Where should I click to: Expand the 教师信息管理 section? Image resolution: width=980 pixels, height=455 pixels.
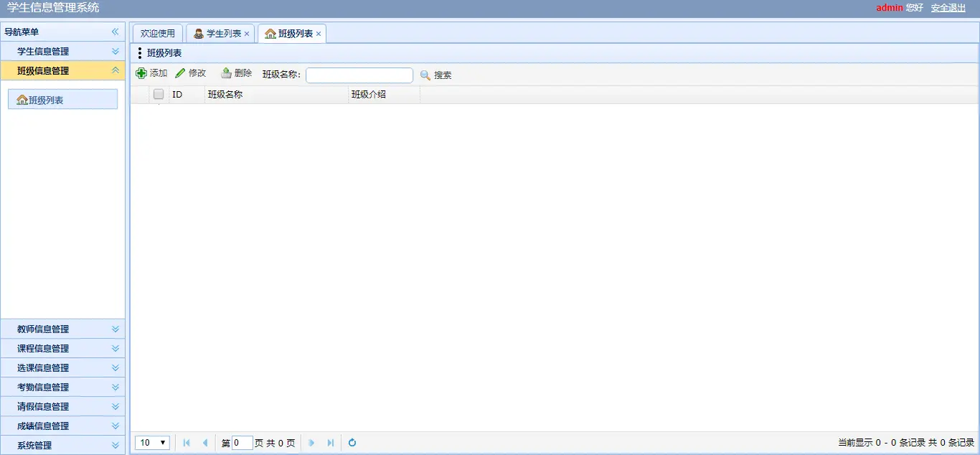[x=62, y=329]
